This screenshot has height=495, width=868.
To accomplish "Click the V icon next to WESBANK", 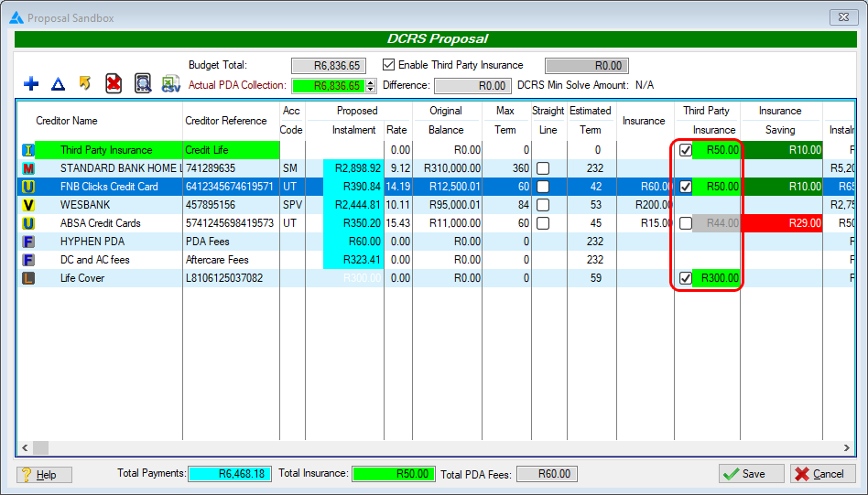I will [27, 205].
